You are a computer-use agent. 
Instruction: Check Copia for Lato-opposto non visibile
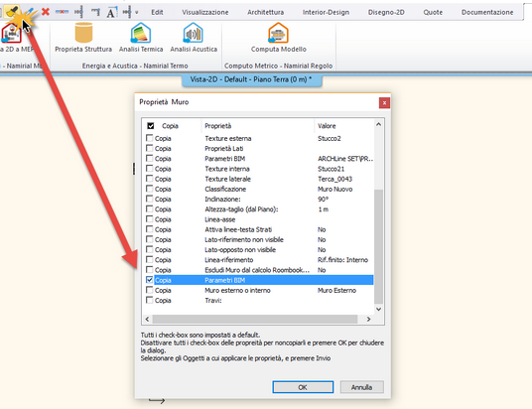[149, 249]
